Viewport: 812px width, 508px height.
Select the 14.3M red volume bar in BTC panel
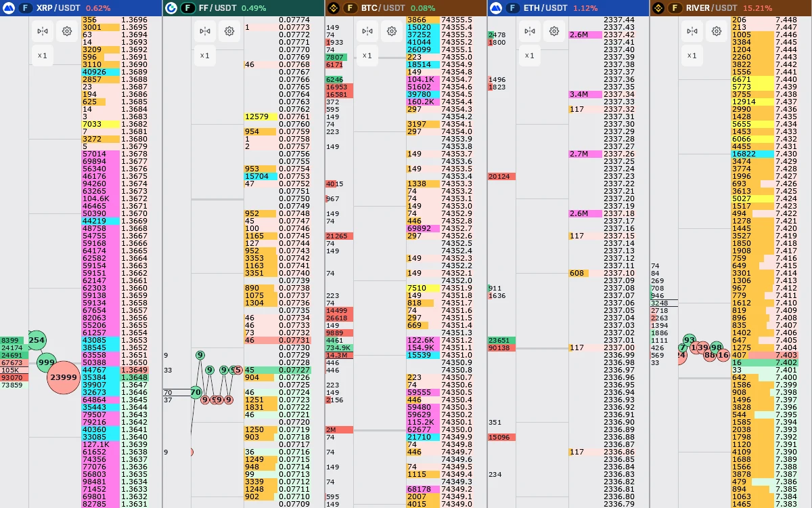339,355
